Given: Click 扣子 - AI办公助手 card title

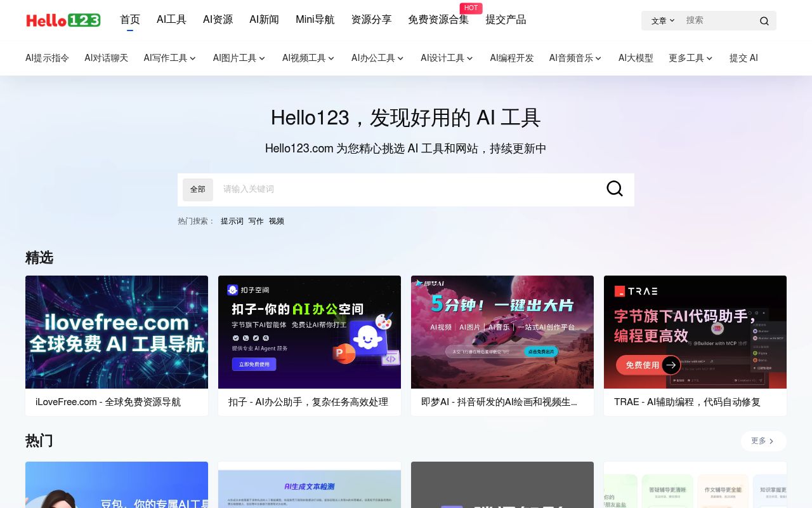Looking at the screenshot, I should click(x=308, y=402).
